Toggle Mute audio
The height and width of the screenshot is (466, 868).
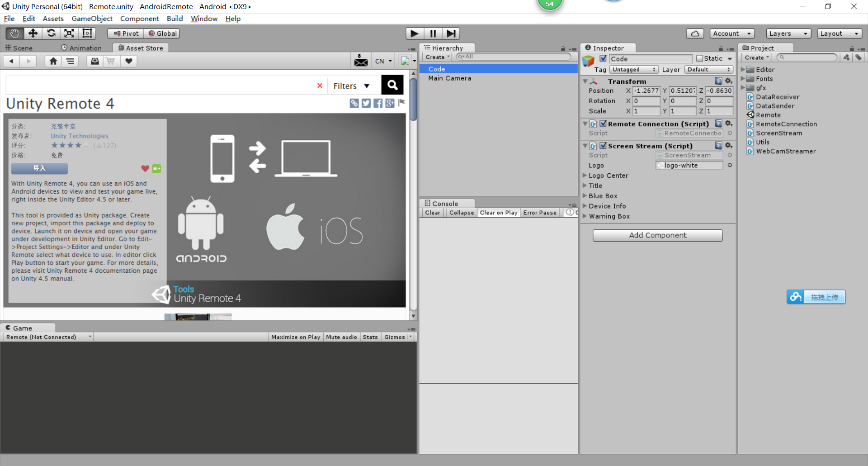(x=341, y=337)
